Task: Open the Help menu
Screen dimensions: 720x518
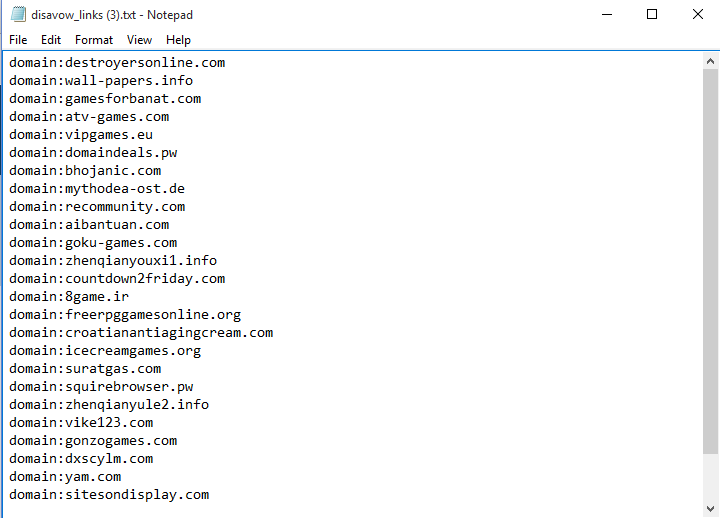Action: tap(178, 40)
